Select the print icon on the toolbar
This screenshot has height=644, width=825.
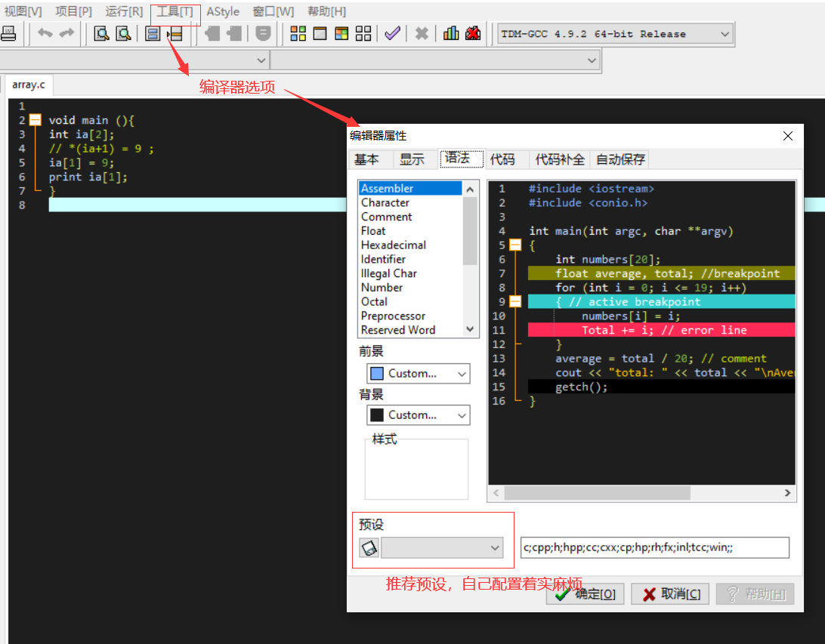click(x=9, y=33)
